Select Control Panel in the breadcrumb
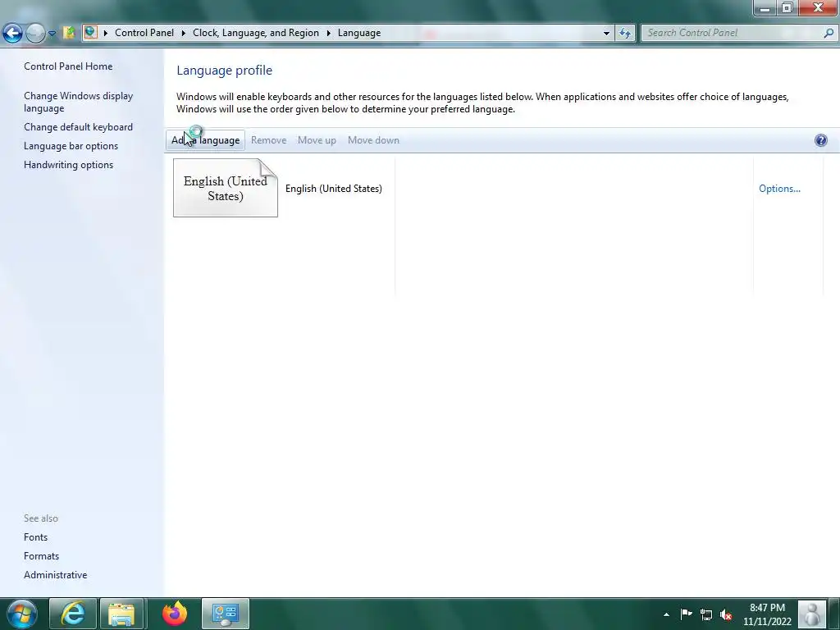 click(x=144, y=33)
